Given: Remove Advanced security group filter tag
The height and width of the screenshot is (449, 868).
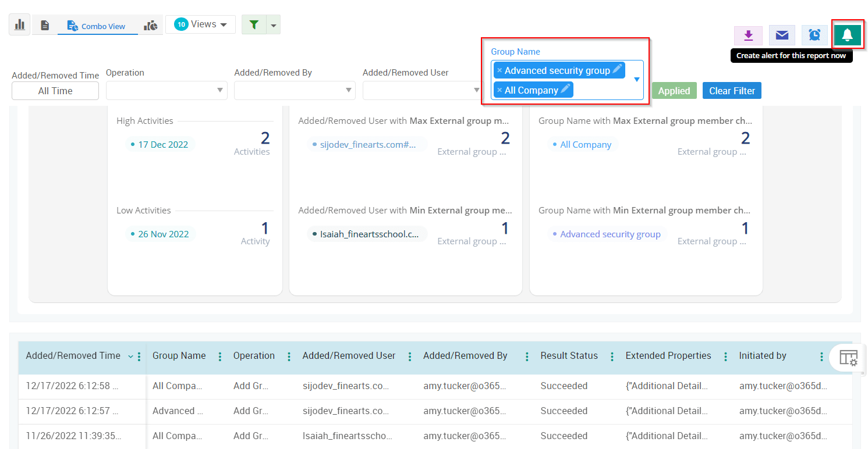Looking at the screenshot, I should coord(499,71).
